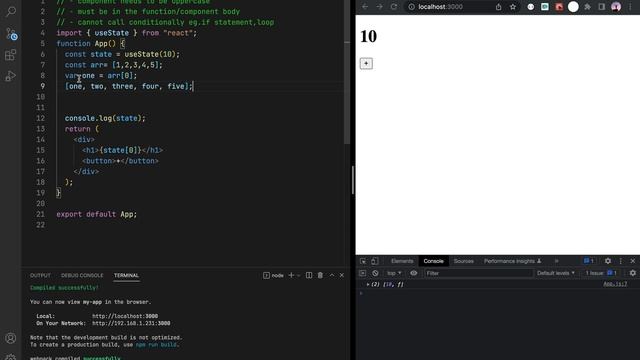
Task: Clear the console with the clear icon
Action: coord(375,273)
